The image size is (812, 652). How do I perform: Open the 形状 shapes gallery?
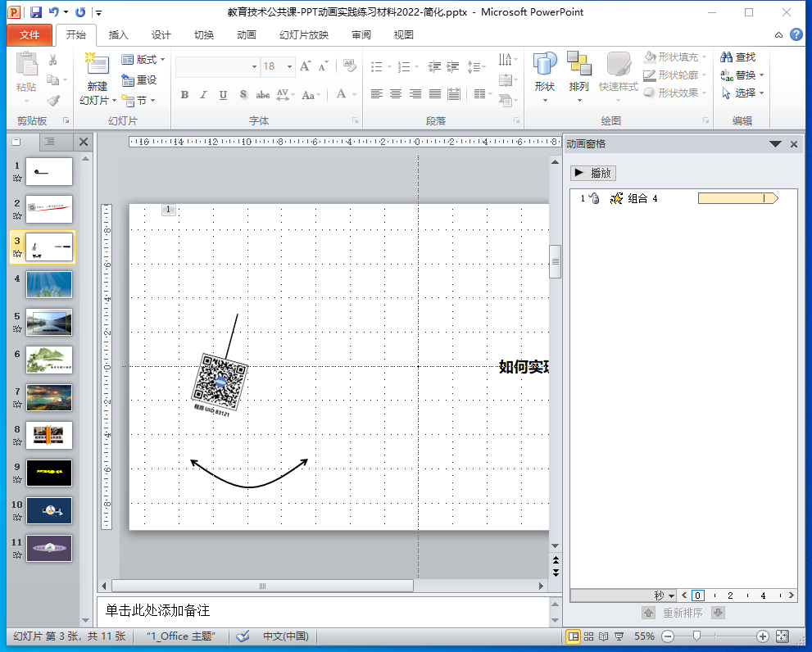[545, 77]
